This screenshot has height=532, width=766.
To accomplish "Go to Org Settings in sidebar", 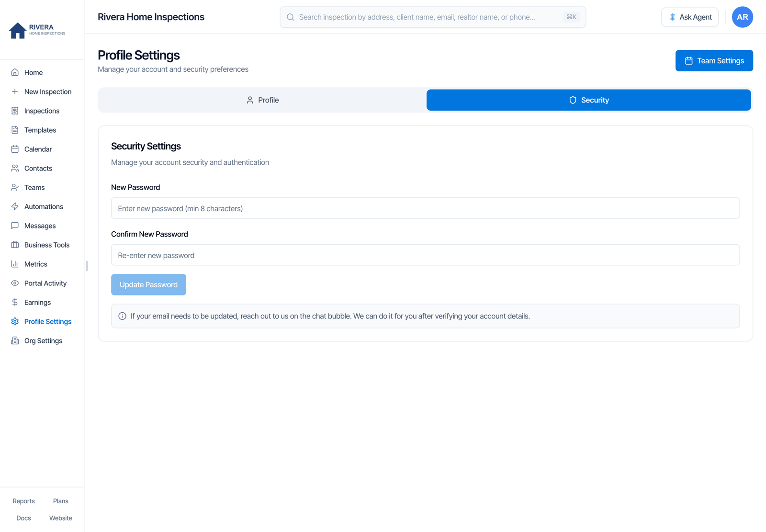I will 42,340.
